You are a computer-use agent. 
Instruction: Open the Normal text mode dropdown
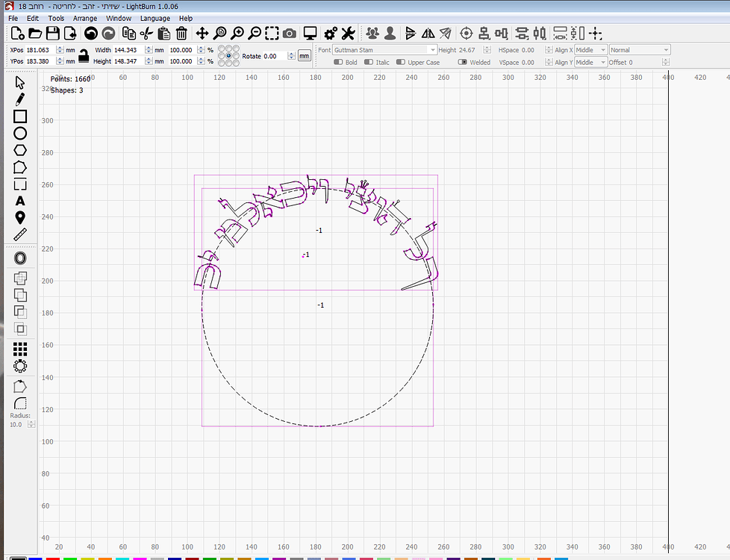pyautogui.click(x=640, y=50)
